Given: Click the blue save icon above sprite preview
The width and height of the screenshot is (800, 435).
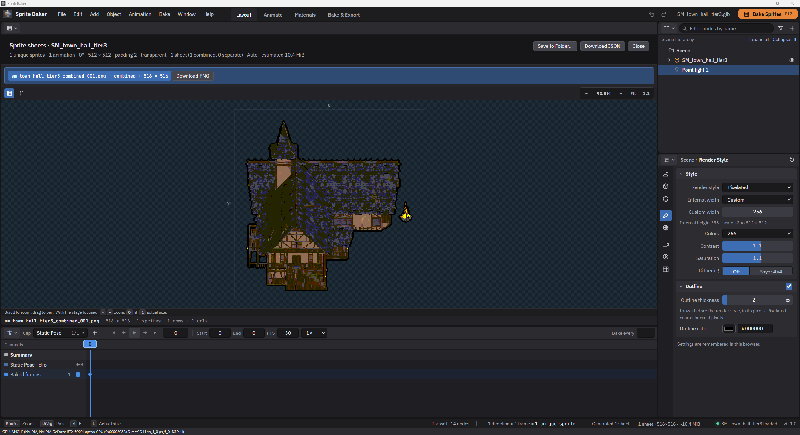Looking at the screenshot, I should 9,93.
